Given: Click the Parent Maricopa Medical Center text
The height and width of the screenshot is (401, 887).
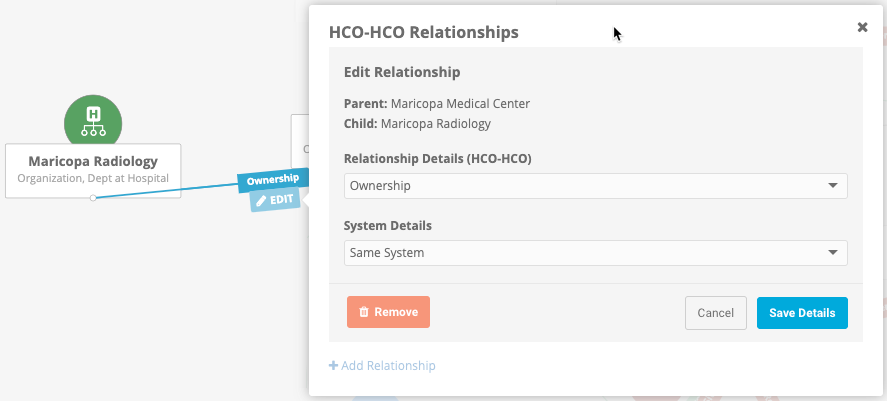Looking at the screenshot, I should [437, 103].
